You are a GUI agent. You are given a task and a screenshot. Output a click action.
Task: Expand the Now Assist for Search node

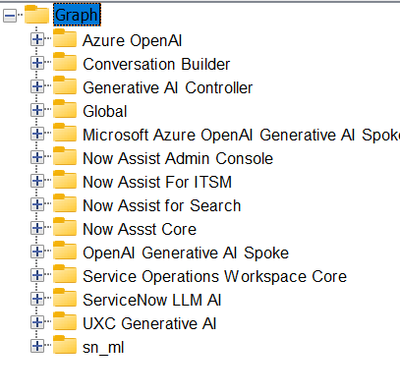[37, 205]
